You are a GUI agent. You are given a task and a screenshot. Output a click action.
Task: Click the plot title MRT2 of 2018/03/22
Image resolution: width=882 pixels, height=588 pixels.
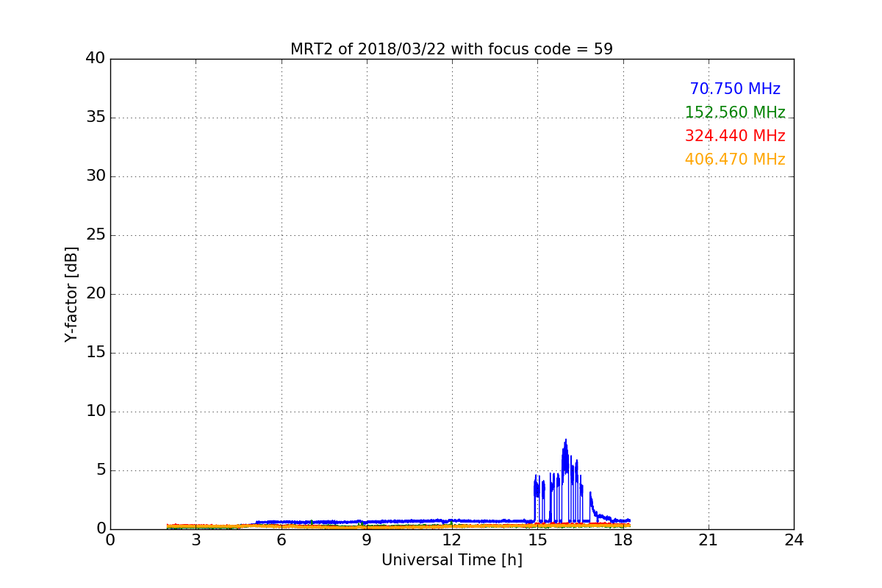click(x=451, y=49)
